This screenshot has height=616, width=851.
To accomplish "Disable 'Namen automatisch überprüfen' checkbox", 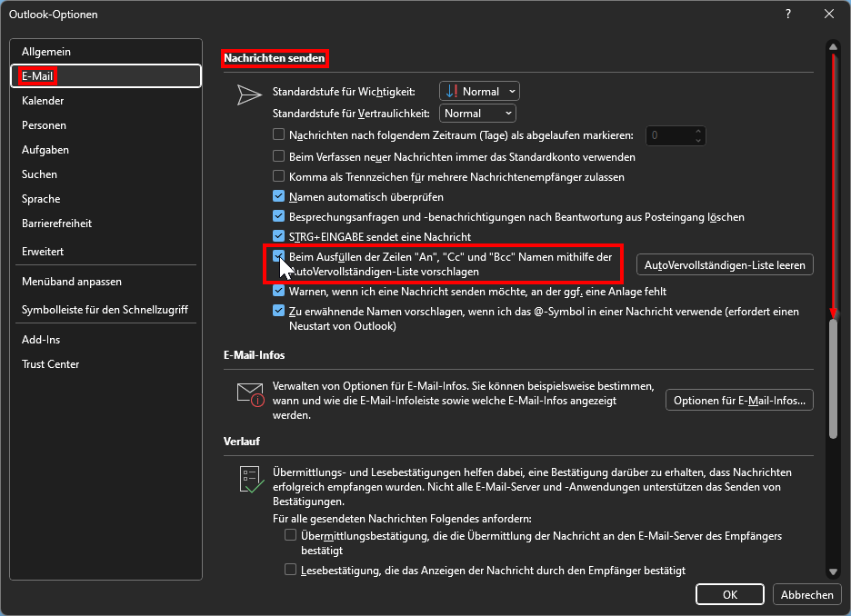I will tap(279, 196).
